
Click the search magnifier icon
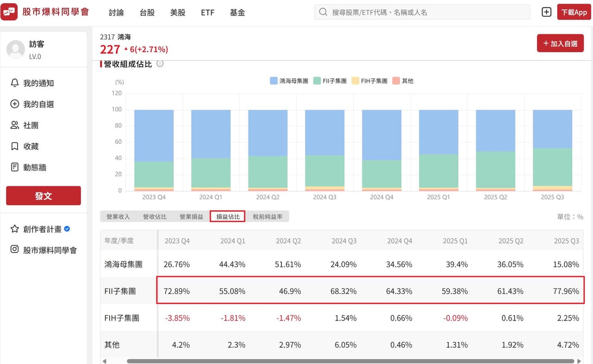[x=323, y=13]
